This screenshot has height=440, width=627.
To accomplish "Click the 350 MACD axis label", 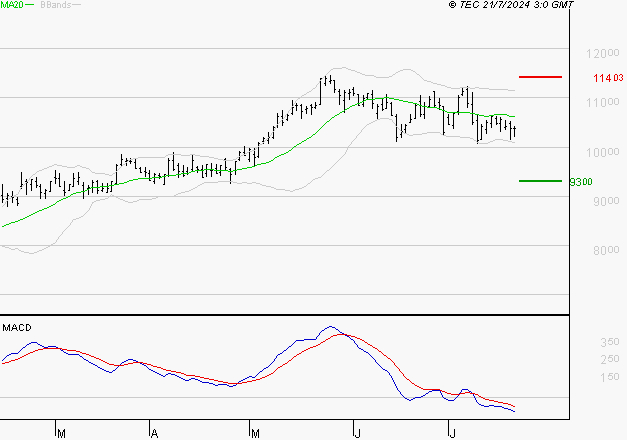I will pyautogui.click(x=610, y=342).
